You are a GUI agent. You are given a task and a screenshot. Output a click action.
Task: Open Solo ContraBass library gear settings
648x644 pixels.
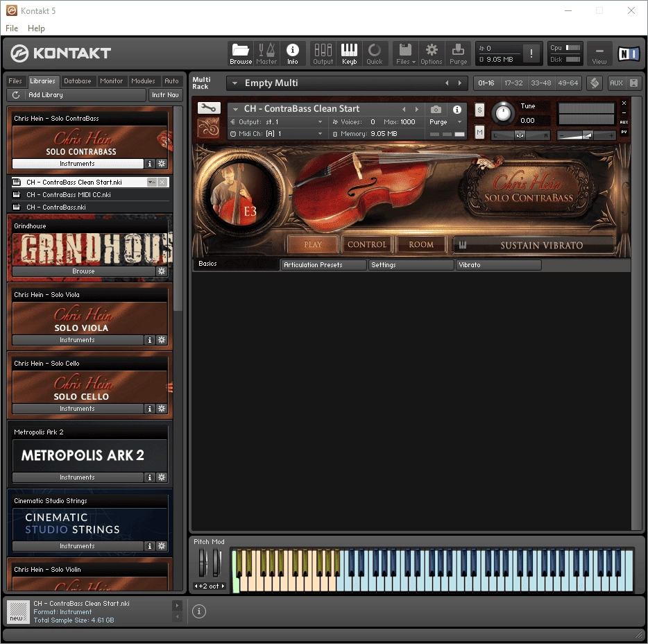click(162, 164)
